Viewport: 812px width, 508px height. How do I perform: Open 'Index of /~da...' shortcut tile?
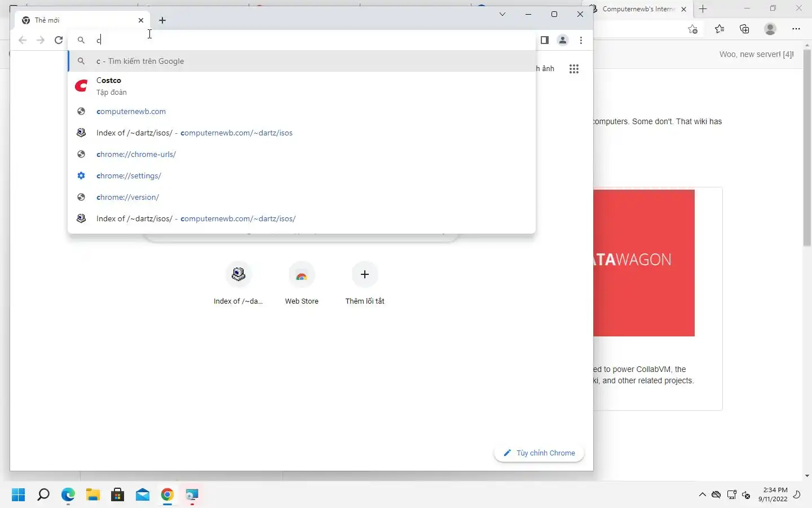tap(239, 283)
